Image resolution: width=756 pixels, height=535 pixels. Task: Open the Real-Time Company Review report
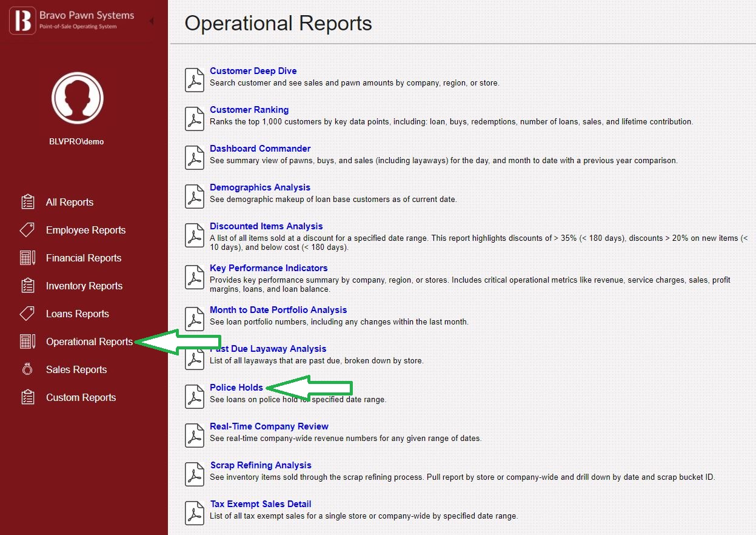pyautogui.click(x=269, y=426)
